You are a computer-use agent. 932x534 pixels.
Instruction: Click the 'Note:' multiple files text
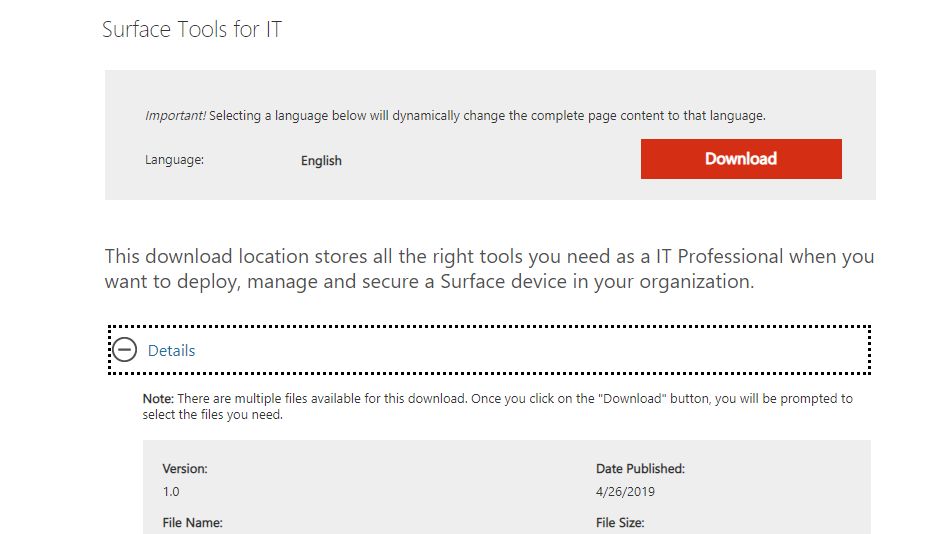(498, 406)
